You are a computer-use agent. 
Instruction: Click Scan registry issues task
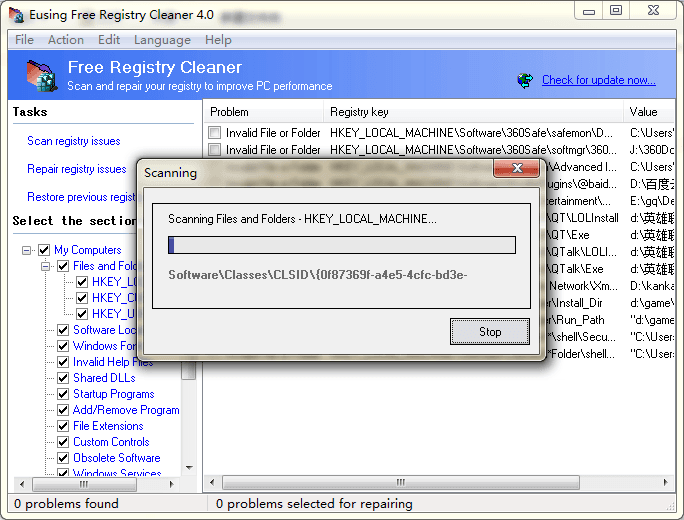click(x=74, y=141)
